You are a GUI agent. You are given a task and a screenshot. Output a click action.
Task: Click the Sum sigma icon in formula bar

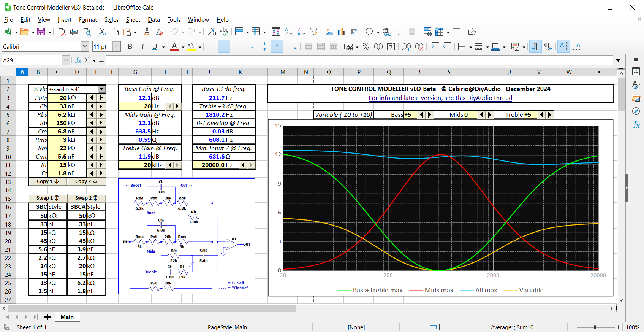pyautogui.click(x=87, y=60)
